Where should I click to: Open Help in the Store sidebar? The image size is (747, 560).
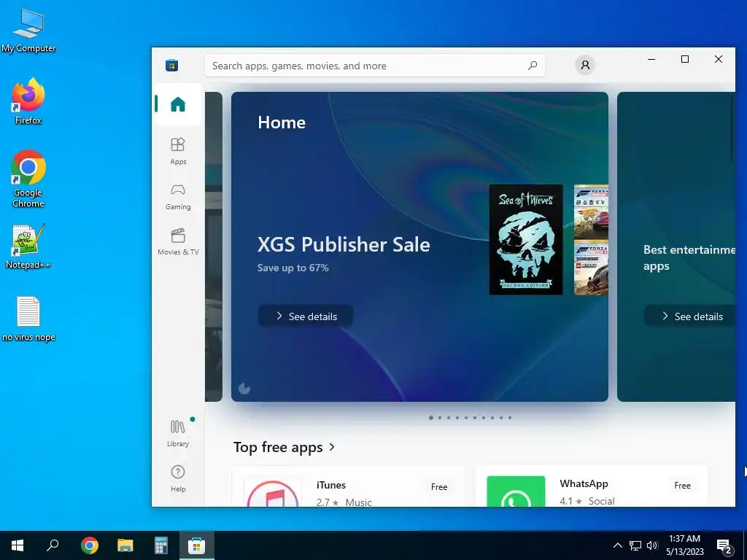point(178,478)
